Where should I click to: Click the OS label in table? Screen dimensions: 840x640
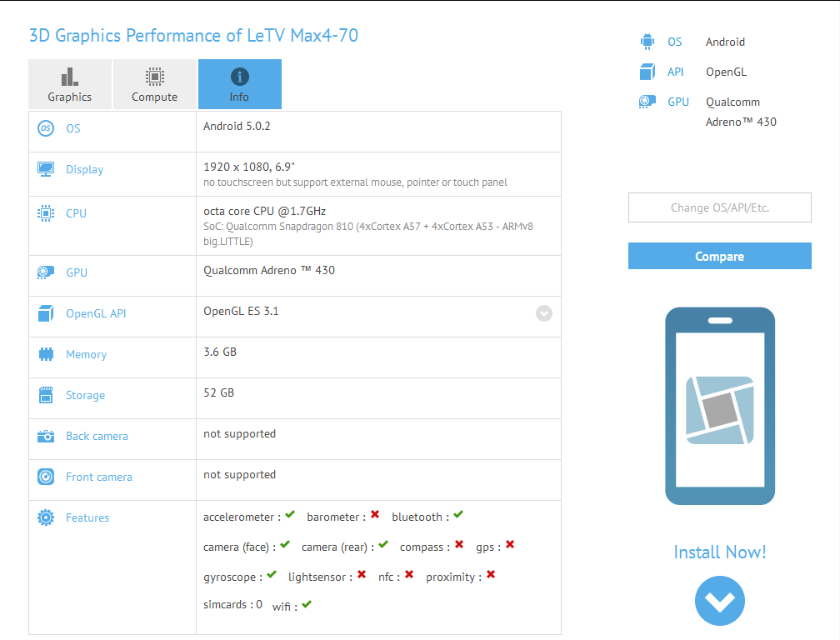tap(73, 128)
